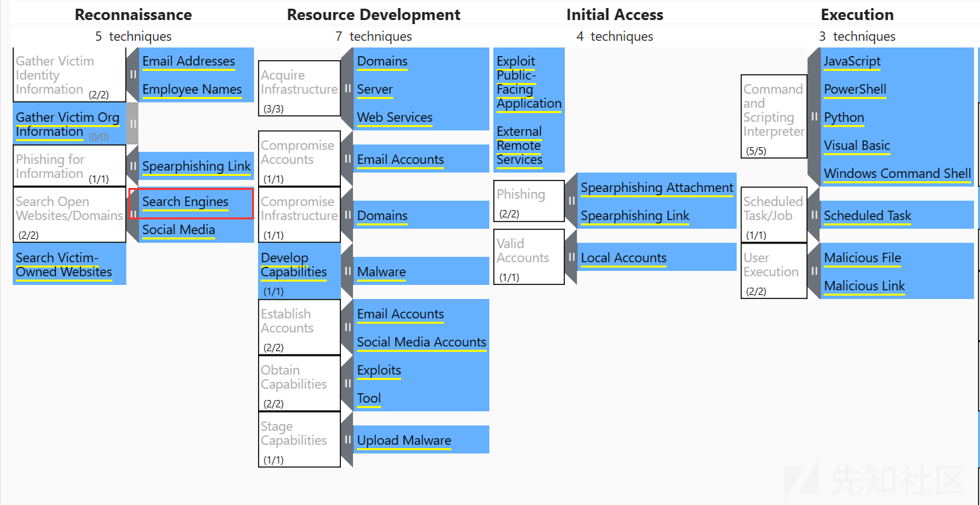980x505 pixels.
Task: Select the Upload Malware sub-technique
Action: (x=421, y=440)
